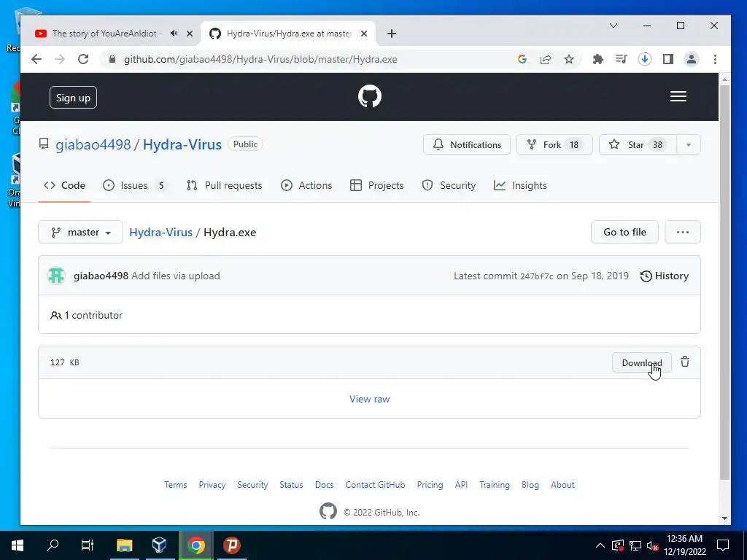Open the footer Contact GitHub link
The image size is (747, 560).
pyautogui.click(x=375, y=485)
